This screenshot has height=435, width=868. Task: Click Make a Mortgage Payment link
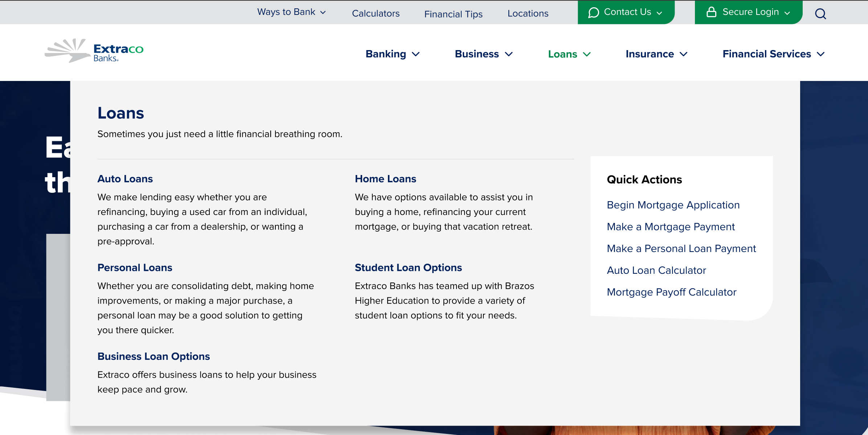[x=671, y=227]
